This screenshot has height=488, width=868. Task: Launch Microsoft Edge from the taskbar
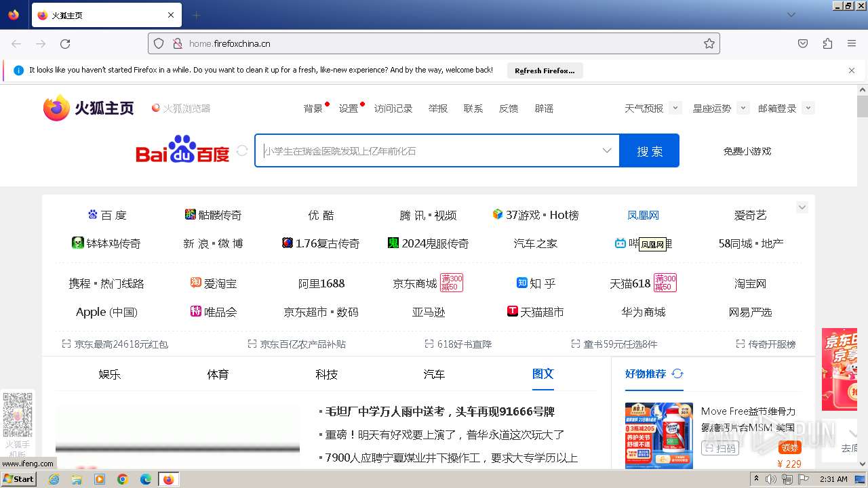146,479
